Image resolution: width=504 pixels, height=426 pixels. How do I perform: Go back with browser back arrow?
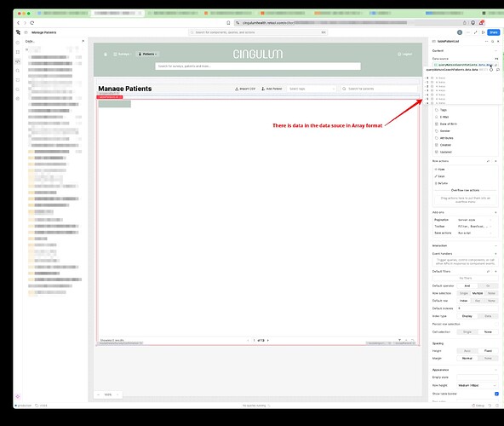tap(18, 23)
